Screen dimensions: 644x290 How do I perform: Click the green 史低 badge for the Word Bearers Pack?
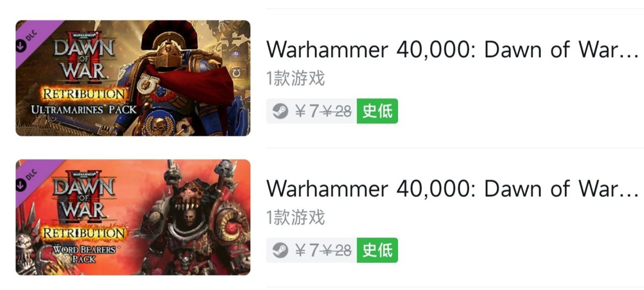[x=377, y=250]
